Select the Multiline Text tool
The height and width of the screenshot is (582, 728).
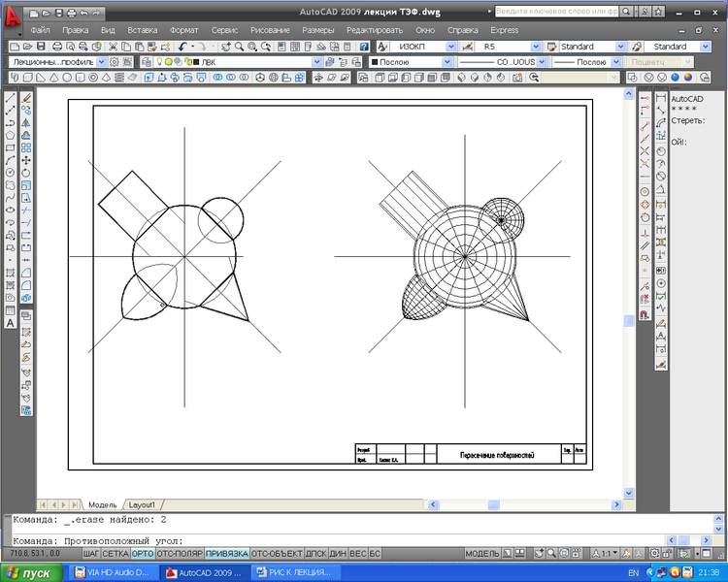10,323
